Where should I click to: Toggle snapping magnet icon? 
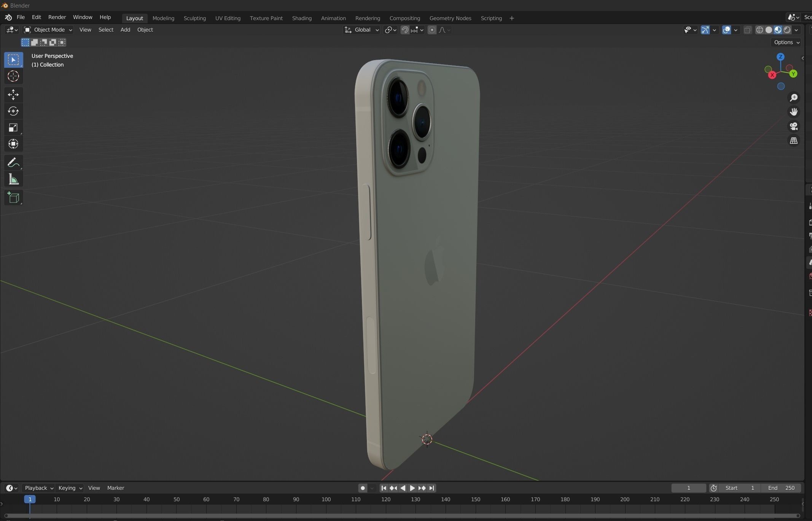[x=405, y=30]
